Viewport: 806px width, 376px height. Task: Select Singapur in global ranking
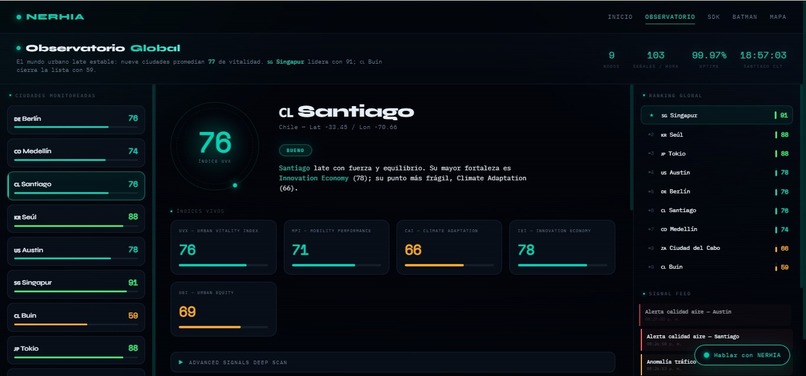pyautogui.click(x=717, y=115)
